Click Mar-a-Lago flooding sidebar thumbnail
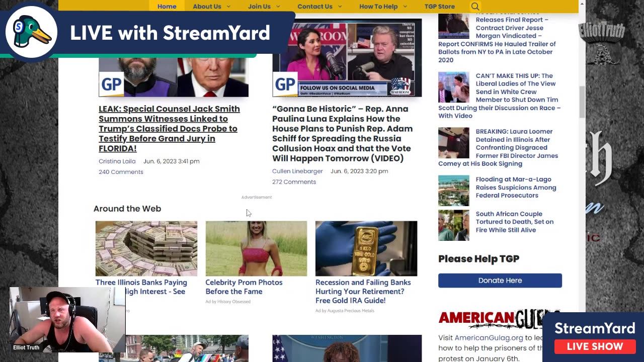 coord(453,191)
